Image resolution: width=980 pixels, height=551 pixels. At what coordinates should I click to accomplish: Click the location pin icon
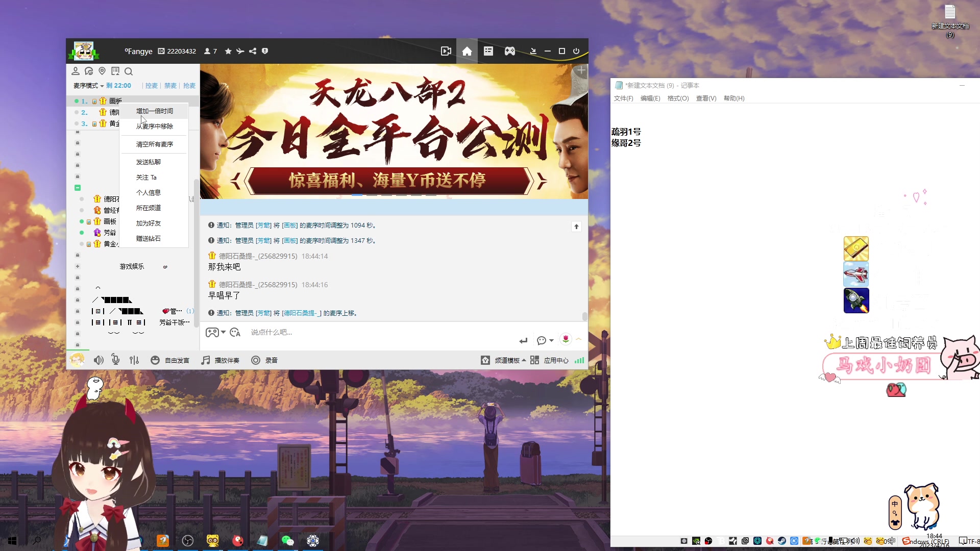(102, 71)
